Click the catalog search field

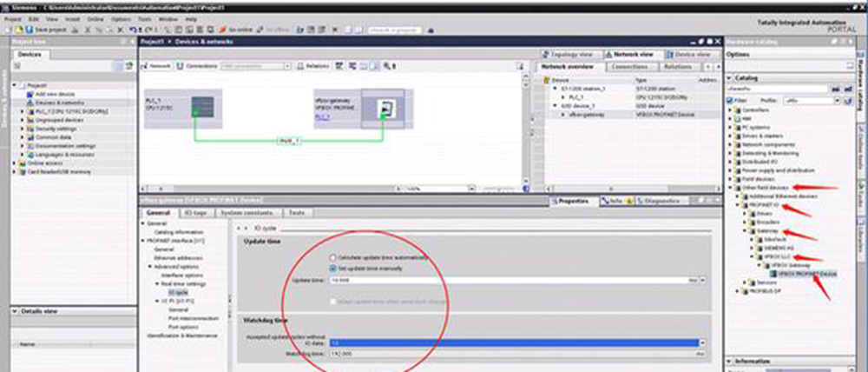777,89
